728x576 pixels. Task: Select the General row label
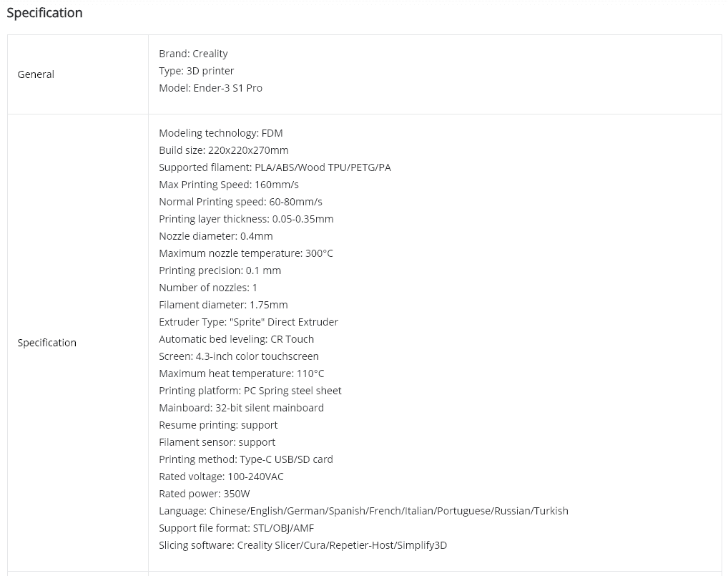[36, 74]
